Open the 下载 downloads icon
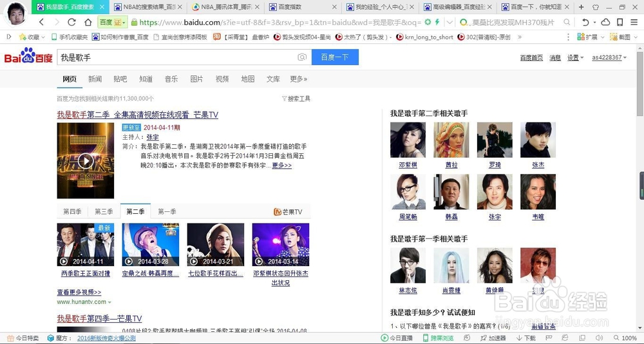 pos(519,338)
